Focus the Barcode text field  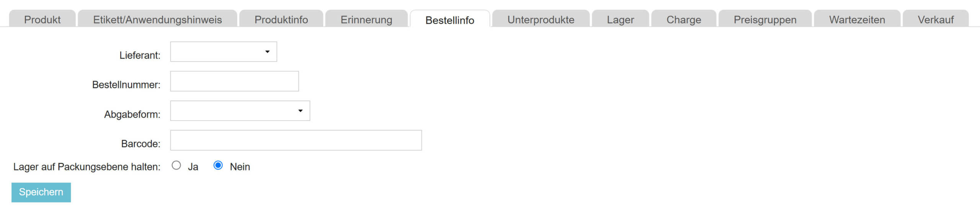[x=296, y=140]
